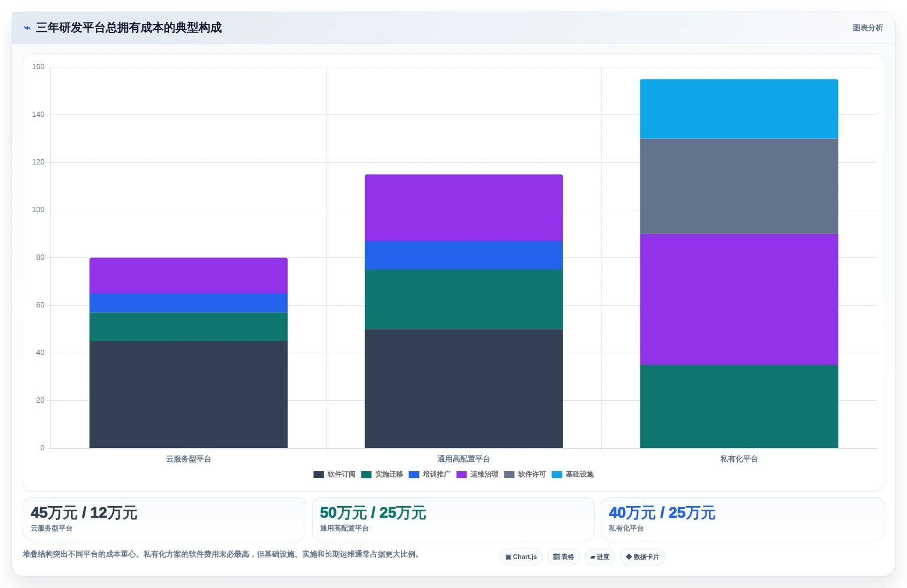Click the 45万元 / 12万元 data card
The image size is (907, 588).
pos(164,519)
